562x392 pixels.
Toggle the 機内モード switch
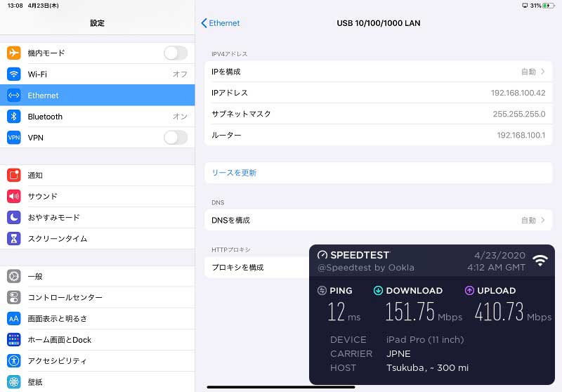tap(176, 53)
